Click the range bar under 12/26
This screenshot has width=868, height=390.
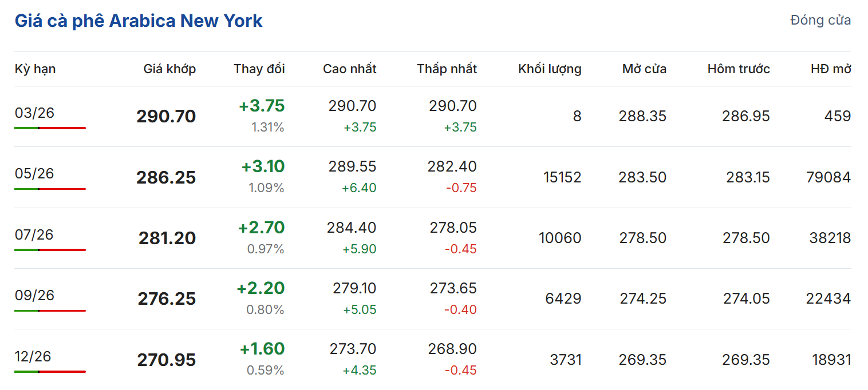coord(50,372)
